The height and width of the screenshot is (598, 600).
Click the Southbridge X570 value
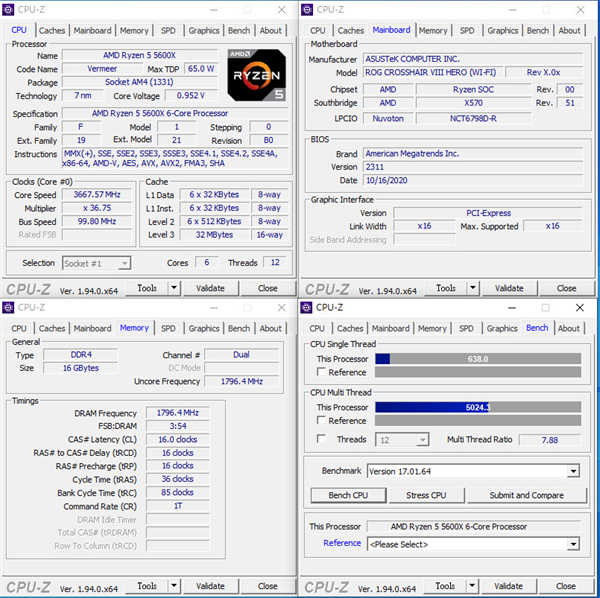[x=473, y=103]
